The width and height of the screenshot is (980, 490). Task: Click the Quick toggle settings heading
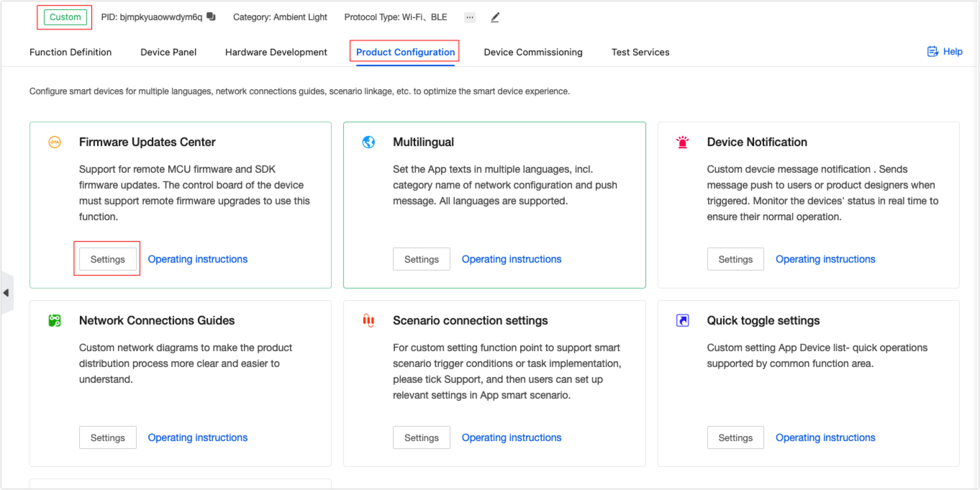tap(763, 320)
